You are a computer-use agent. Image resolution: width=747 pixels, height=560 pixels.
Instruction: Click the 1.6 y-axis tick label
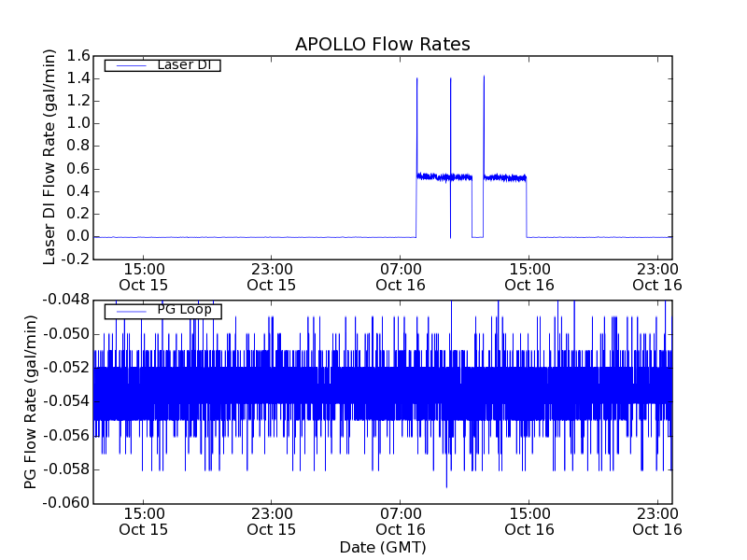78,56
